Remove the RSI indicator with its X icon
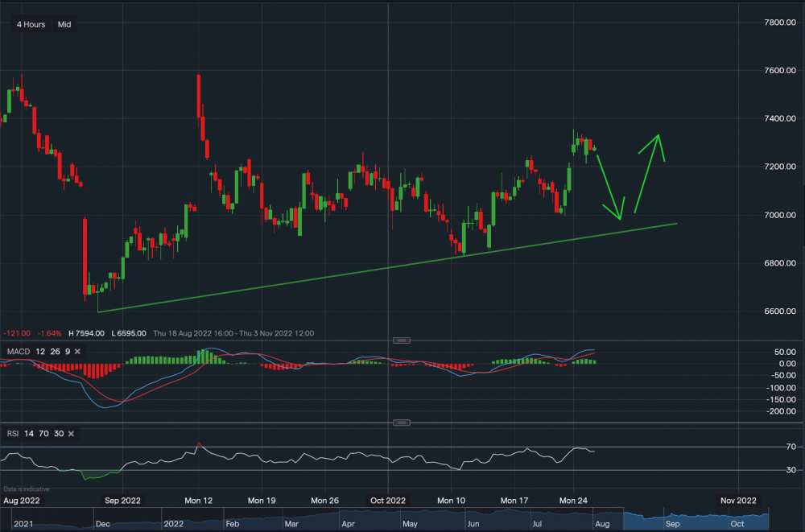Screen dimensions: 805x532 71,434
